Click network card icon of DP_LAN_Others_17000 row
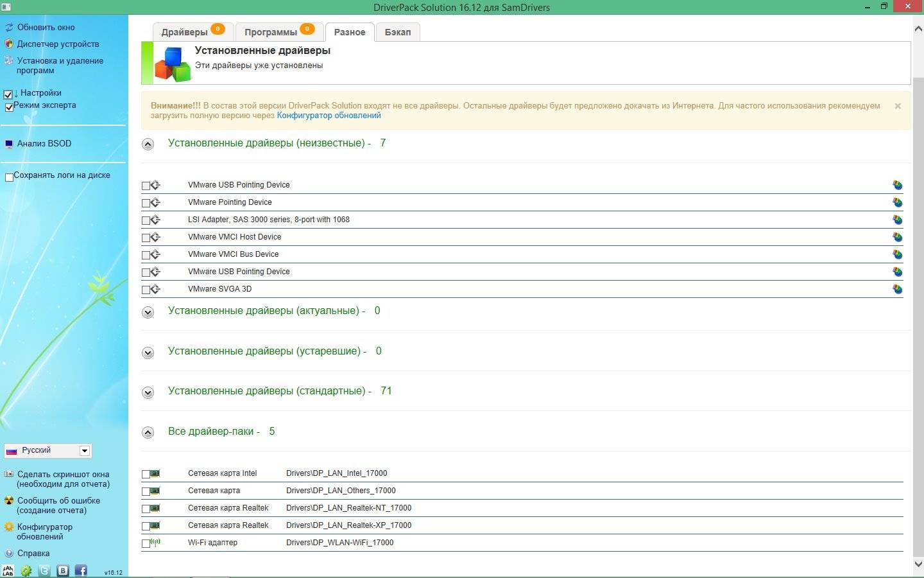Screen dimensions: 924x578 (155, 491)
